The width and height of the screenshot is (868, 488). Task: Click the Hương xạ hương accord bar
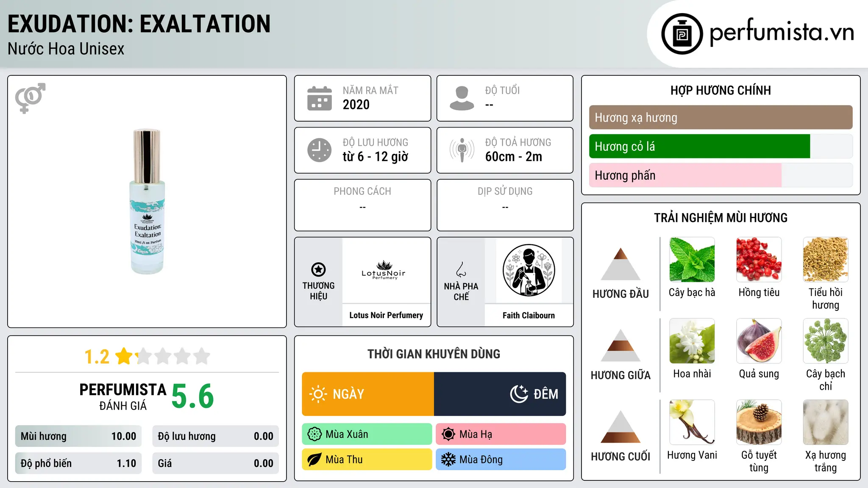click(721, 117)
